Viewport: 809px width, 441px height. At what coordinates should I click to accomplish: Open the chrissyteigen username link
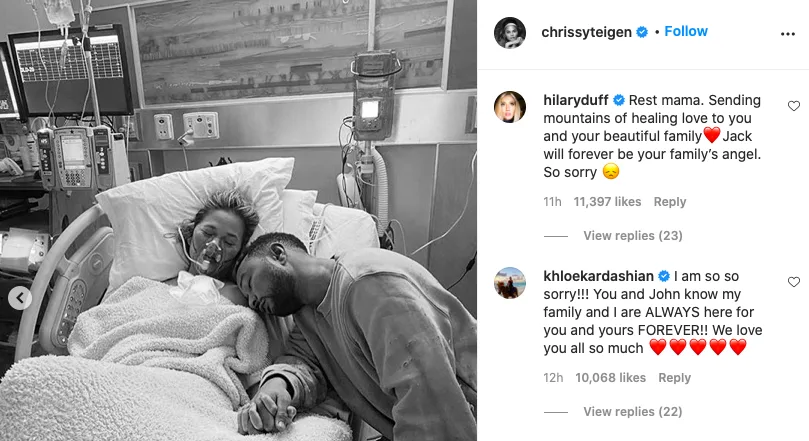[586, 32]
